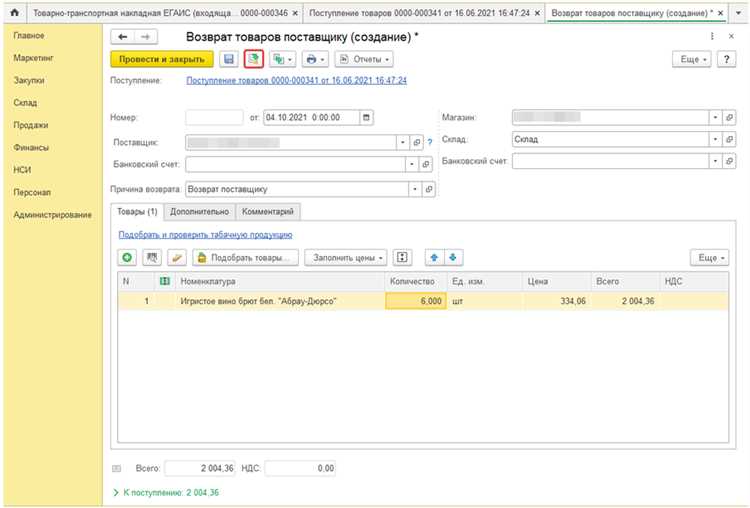
Task: Click the Номер input field
Action: (x=214, y=117)
